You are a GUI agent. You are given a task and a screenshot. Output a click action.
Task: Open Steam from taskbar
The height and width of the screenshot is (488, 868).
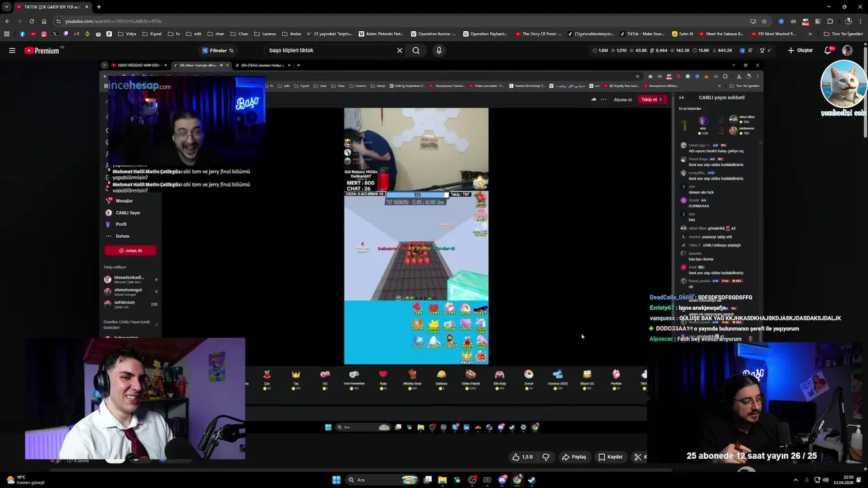(532, 480)
